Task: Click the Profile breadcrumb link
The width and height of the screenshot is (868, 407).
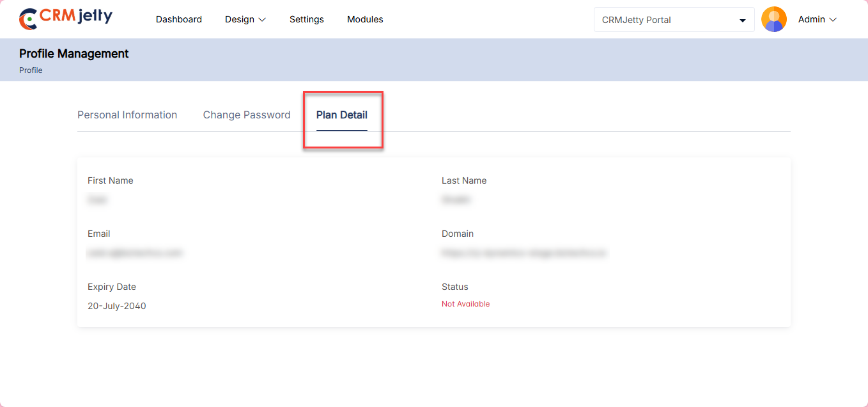Action: (x=31, y=70)
